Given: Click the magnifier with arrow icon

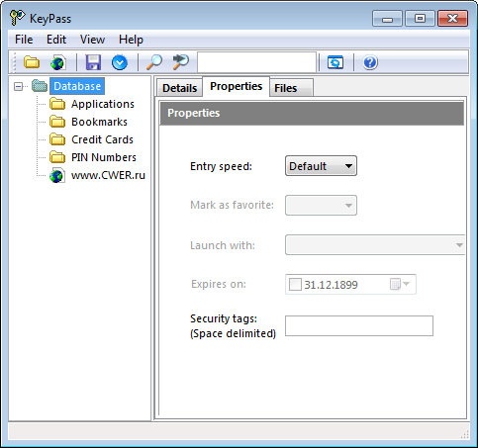Looking at the screenshot, I should [x=181, y=62].
